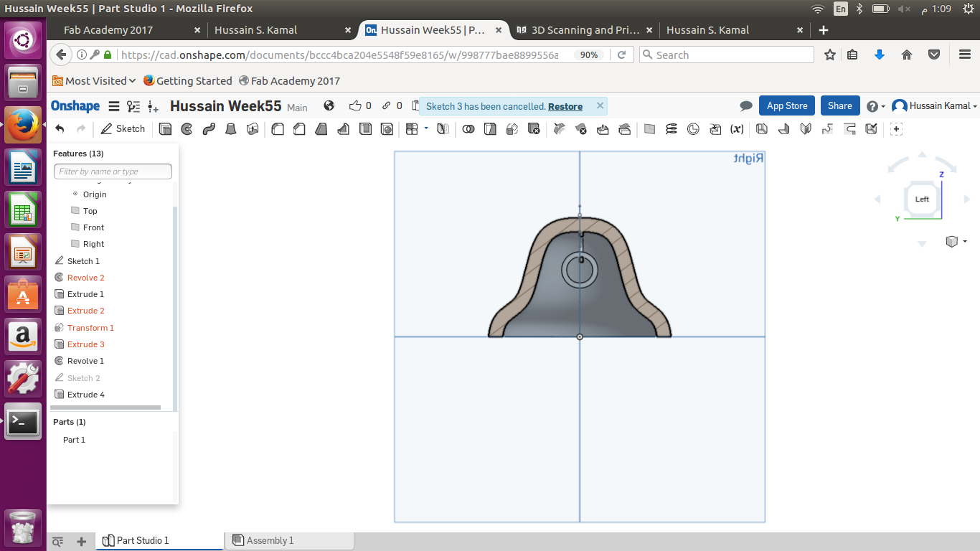The width and height of the screenshot is (980, 551).
Task: Select the Helix tool in toolbar
Action: click(x=672, y=129)
